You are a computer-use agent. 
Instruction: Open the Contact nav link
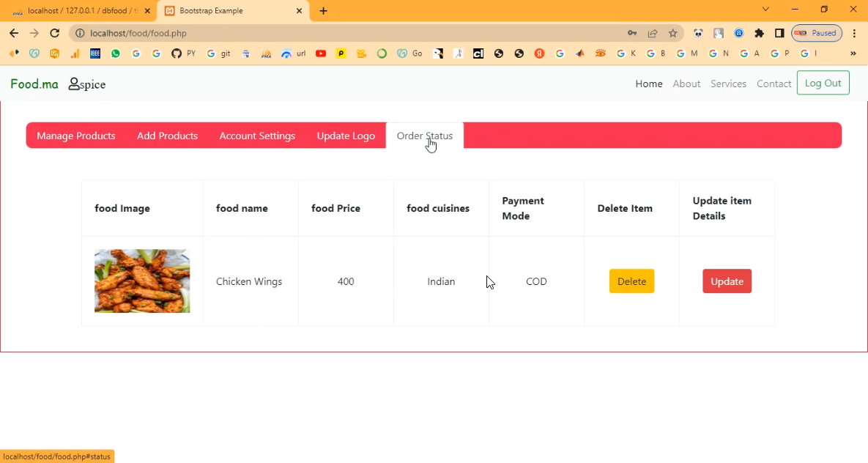pos(774,84)
